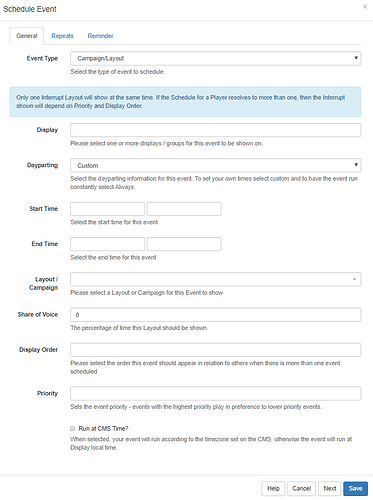
Task: Expand the Dayparting dropdown
Action: click(x=215, y=165)
